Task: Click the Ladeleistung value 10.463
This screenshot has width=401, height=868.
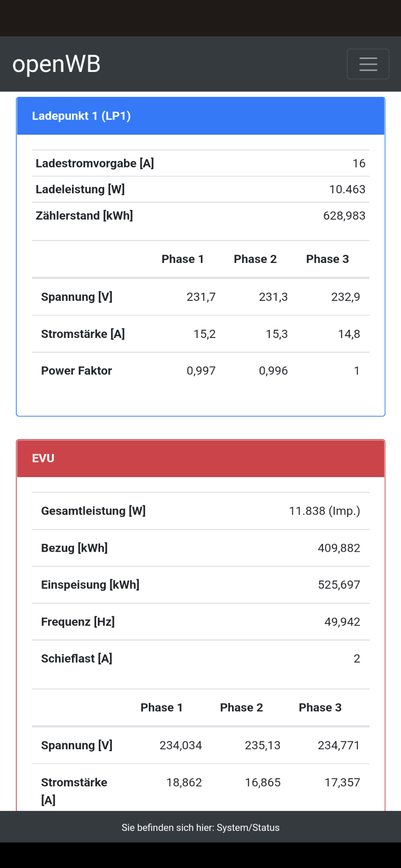Action: 347,189
